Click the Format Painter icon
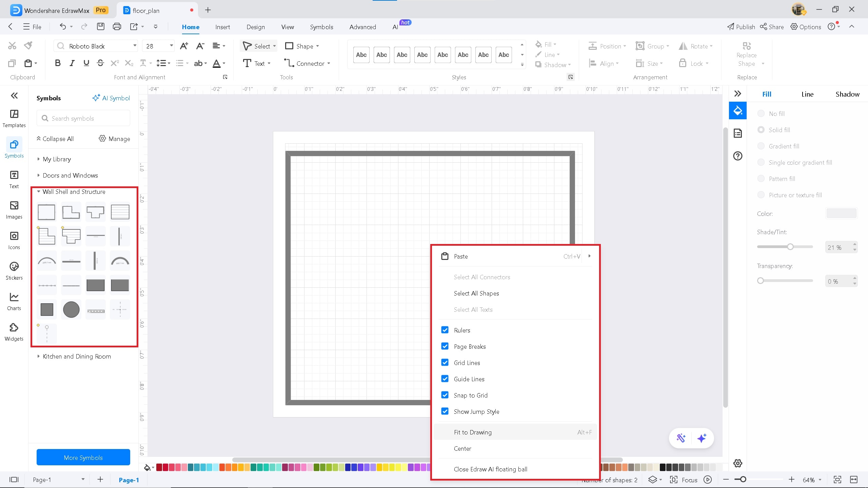868x488 pixels. [28, 45]
